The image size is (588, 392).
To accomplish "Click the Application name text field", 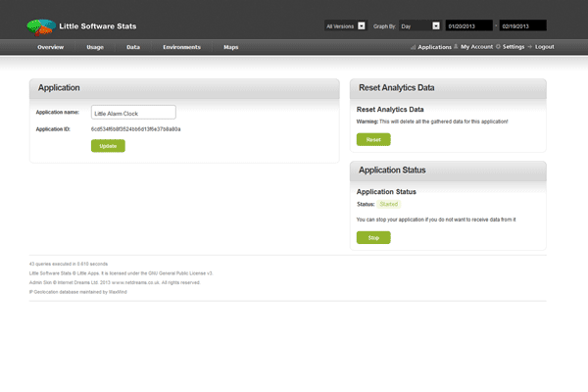I will coord(132,113).
